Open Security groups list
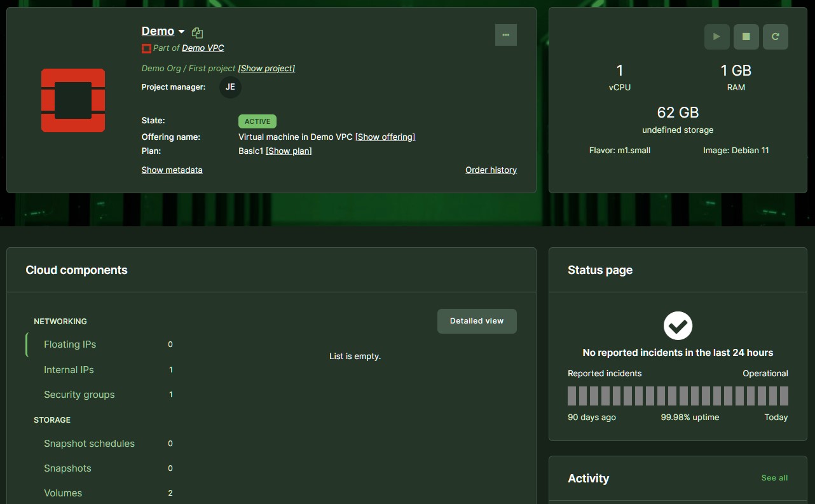This screenshot has width=815, height=504. pyautogui.click(x=79, y=395)
